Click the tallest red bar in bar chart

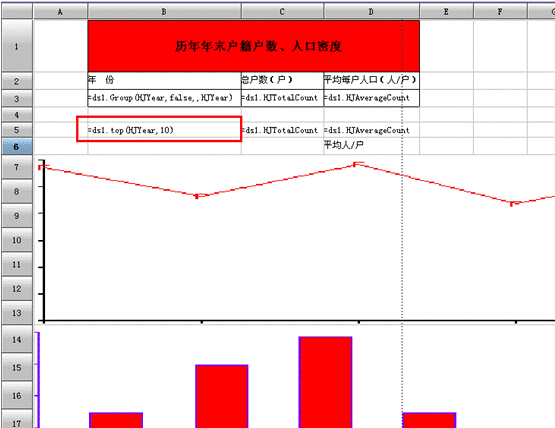pos(325,382)
